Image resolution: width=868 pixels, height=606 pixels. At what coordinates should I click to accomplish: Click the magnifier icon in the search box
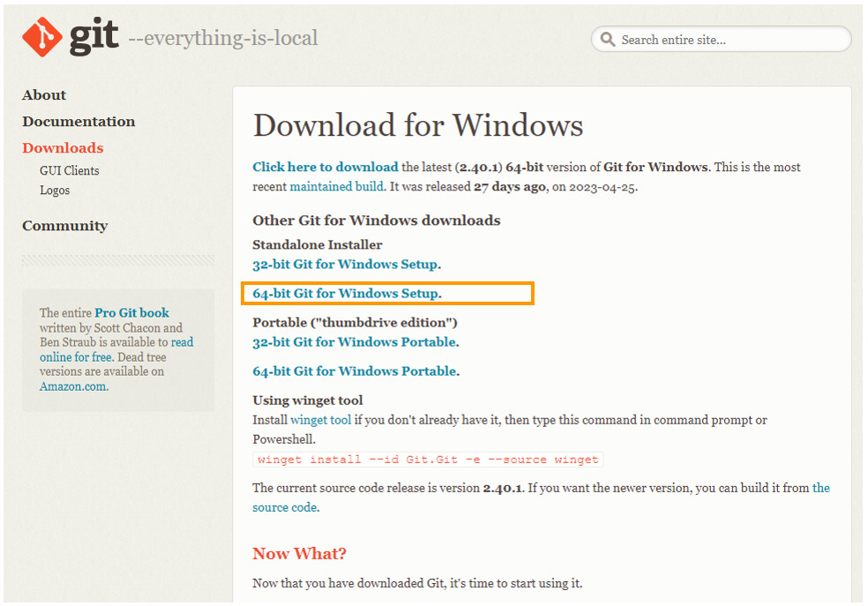point(608,40)
